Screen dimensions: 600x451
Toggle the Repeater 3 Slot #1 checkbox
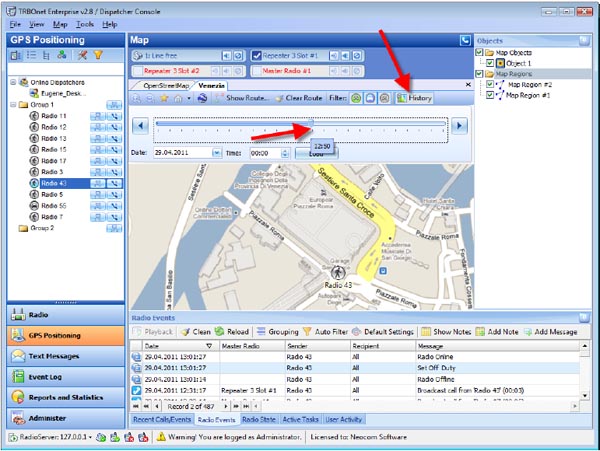pos(256,55)
